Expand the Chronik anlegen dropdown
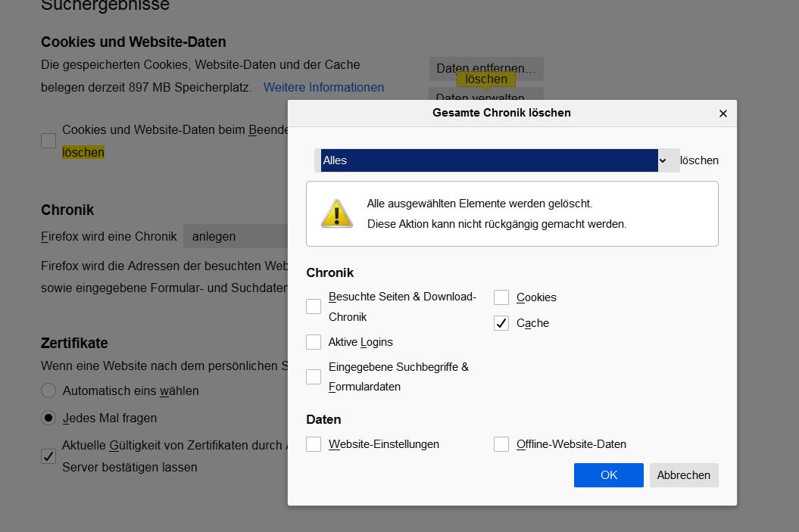Viewport: 799px width, 532px height. click(x=235, y=236)
